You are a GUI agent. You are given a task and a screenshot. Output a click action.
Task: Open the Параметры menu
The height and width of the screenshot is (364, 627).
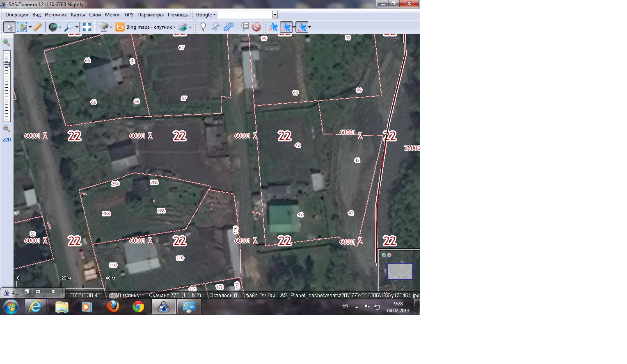coord(150,15)
